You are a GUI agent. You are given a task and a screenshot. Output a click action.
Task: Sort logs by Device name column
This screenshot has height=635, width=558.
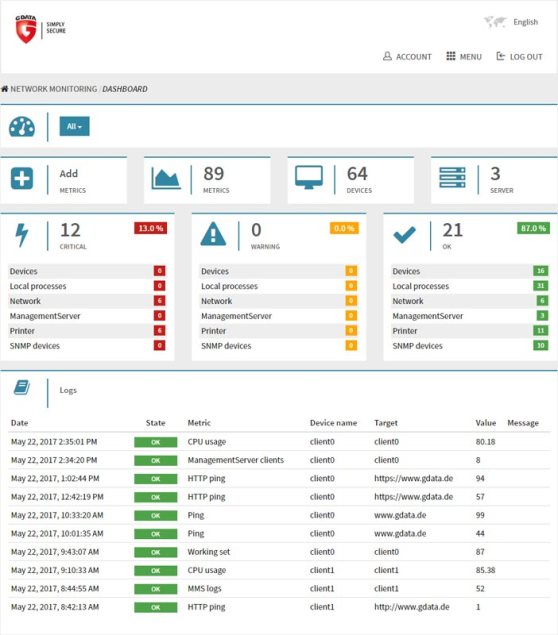coord(333,423)
